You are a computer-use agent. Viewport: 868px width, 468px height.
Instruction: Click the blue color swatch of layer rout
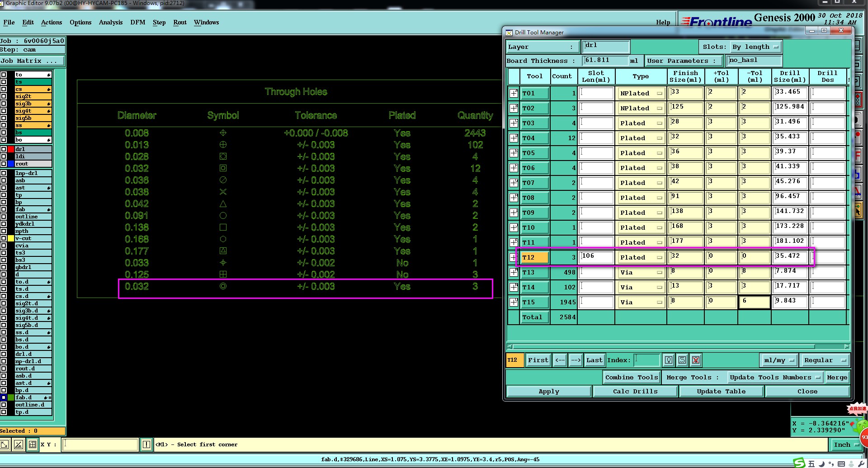pyautogui.click(x=11, y=164)
